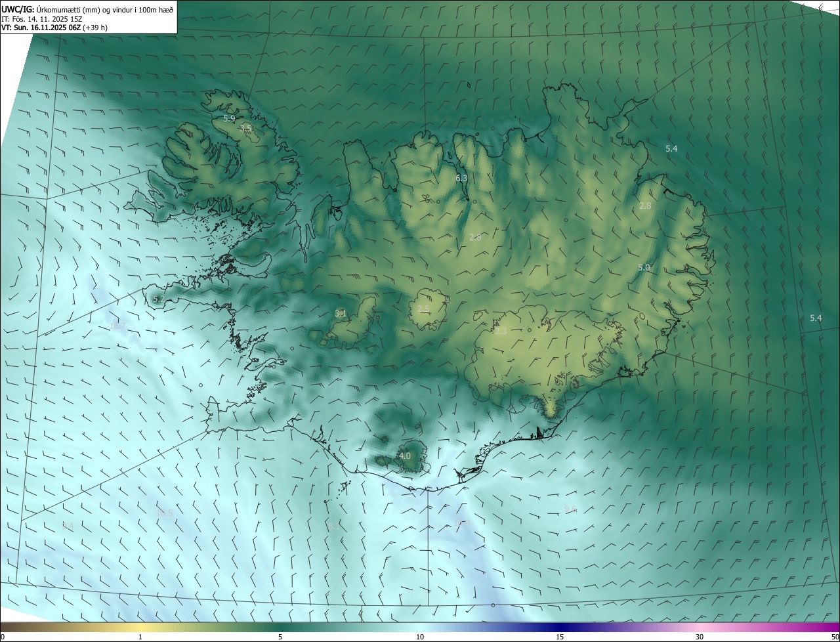Viewport: 840px width, 642px height.
Task: Click the 5.0 value label on the map
Action: pos(644,268)
